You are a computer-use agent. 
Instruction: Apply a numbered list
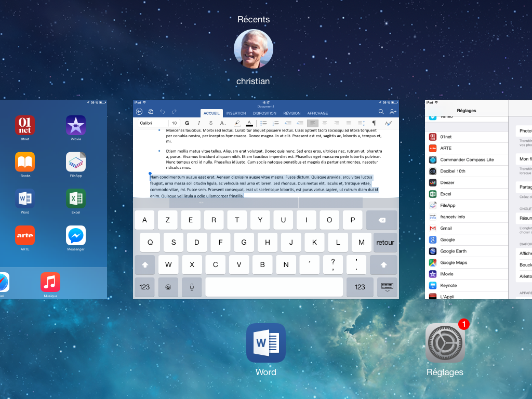[x=275, y=123]
